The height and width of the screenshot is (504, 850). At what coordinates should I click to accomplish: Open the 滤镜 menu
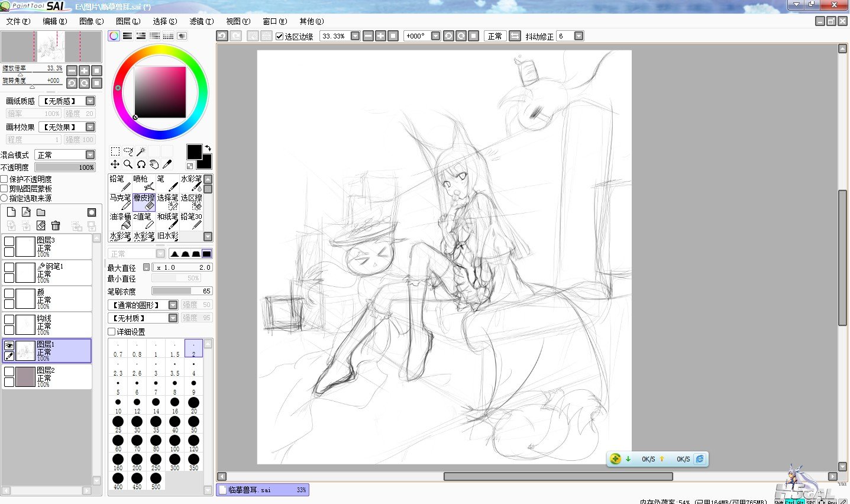pyautogui.click(x=202, y=21)
